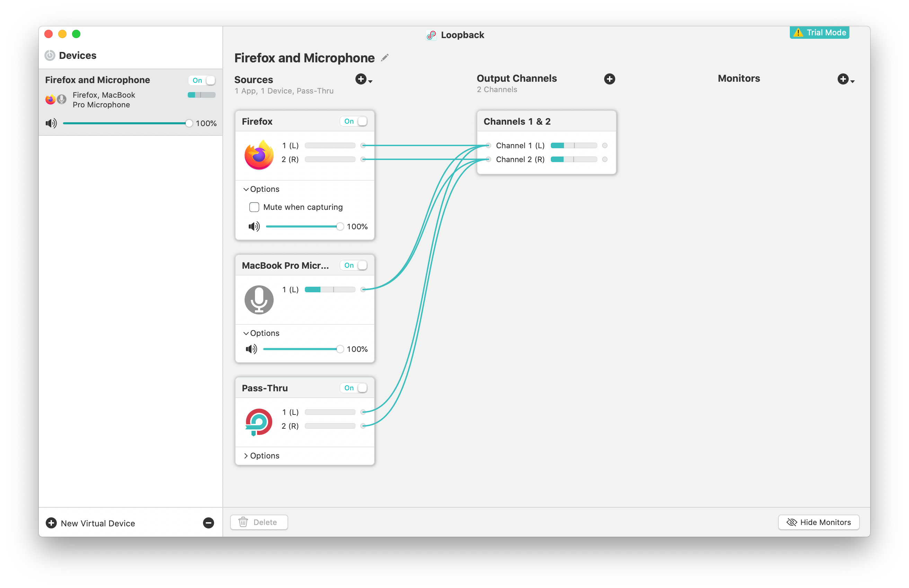Click the plus icon next to Output Channels

tap(609, 79)
